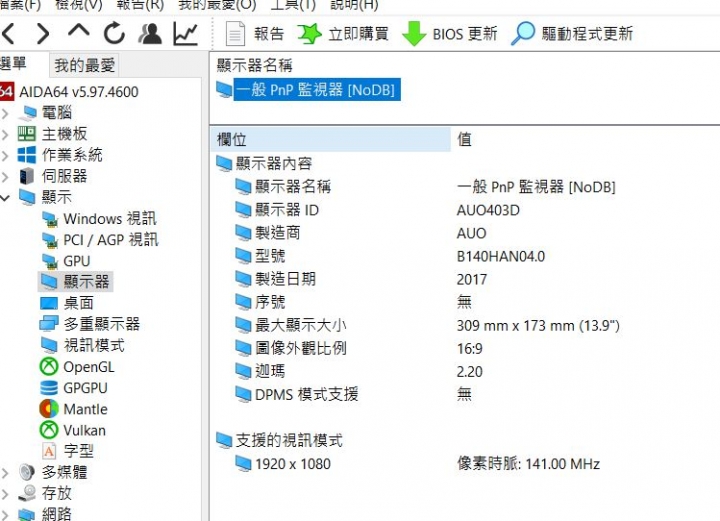Click the 多媒體 speaker icon

click(27, 472)
